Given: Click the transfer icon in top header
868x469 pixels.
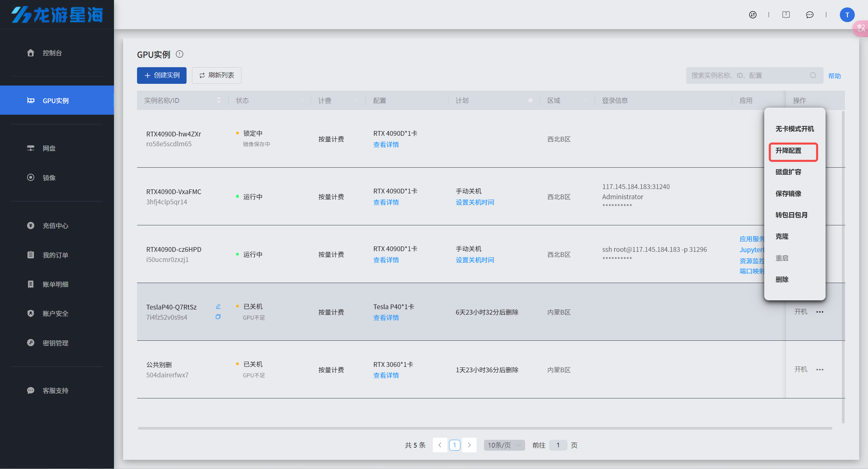Looking at the screenshot, I should point(753,15).
